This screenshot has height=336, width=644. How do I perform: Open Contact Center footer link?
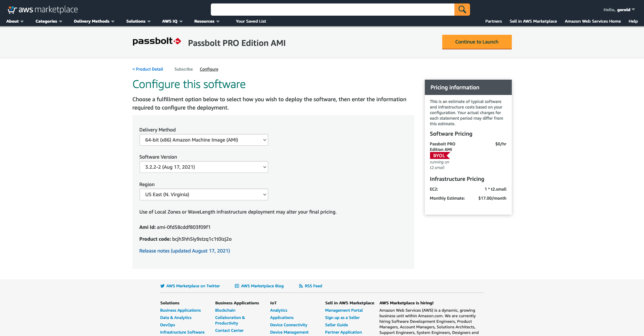229,330
